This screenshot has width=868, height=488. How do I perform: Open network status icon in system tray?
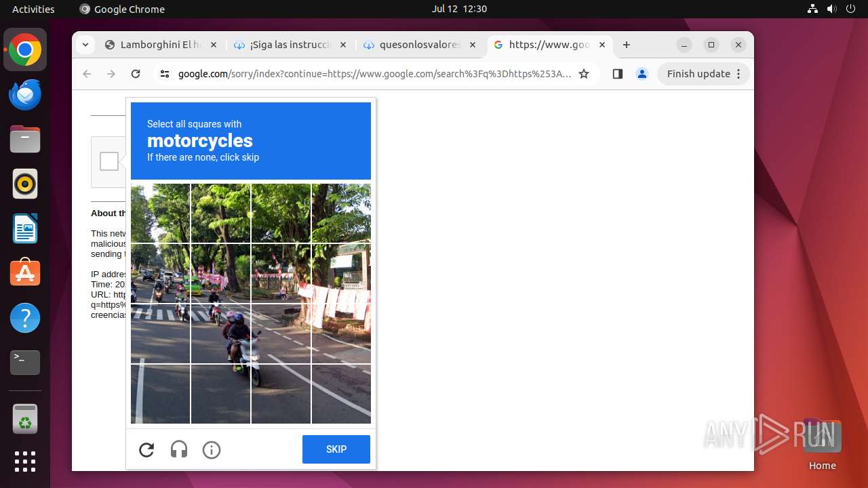point(812,9)
